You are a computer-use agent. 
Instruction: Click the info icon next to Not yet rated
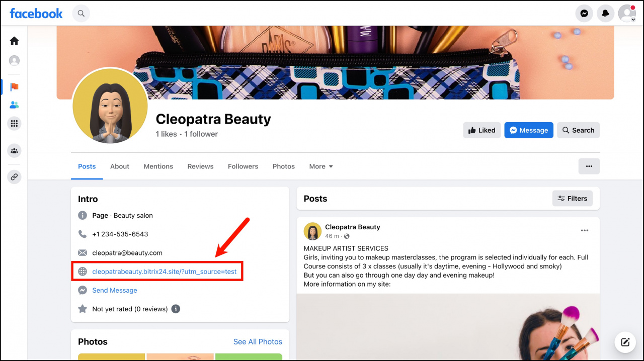tap(176, 309)
